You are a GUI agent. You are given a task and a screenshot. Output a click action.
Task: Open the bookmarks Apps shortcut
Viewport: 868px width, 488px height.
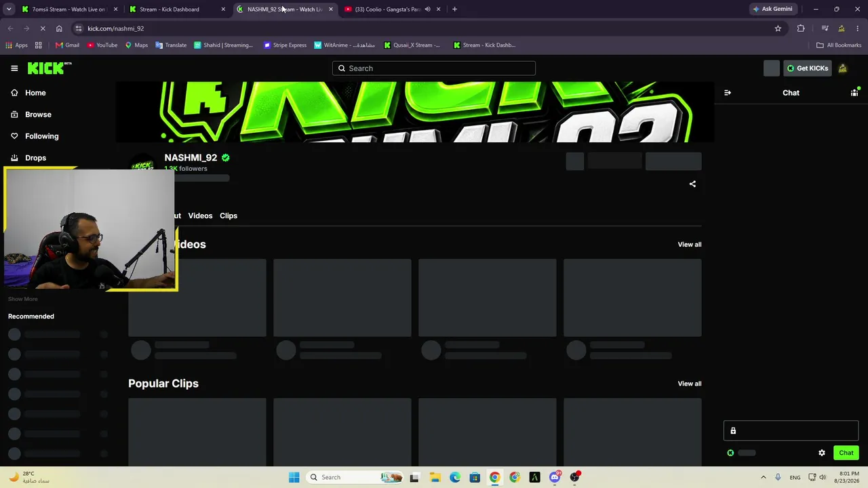click(x=16, y=45)
